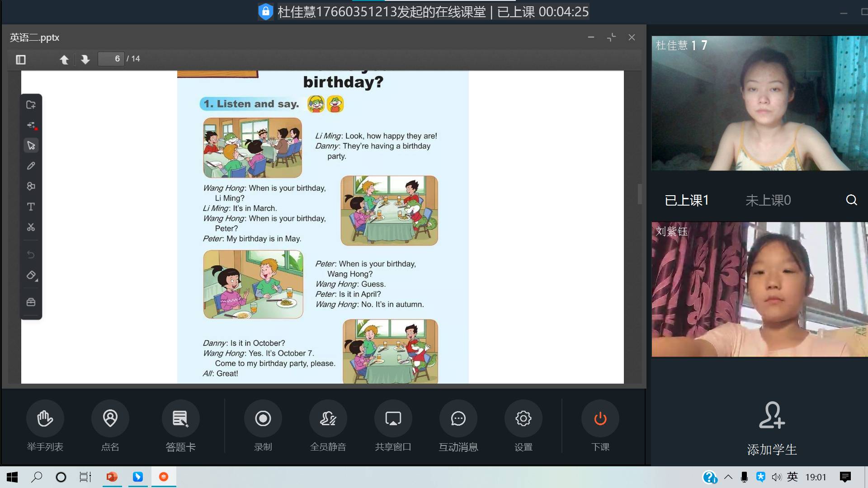The image size is (868, 488).
Task: Click the page number field showing 6
Action: coord(111,59)
